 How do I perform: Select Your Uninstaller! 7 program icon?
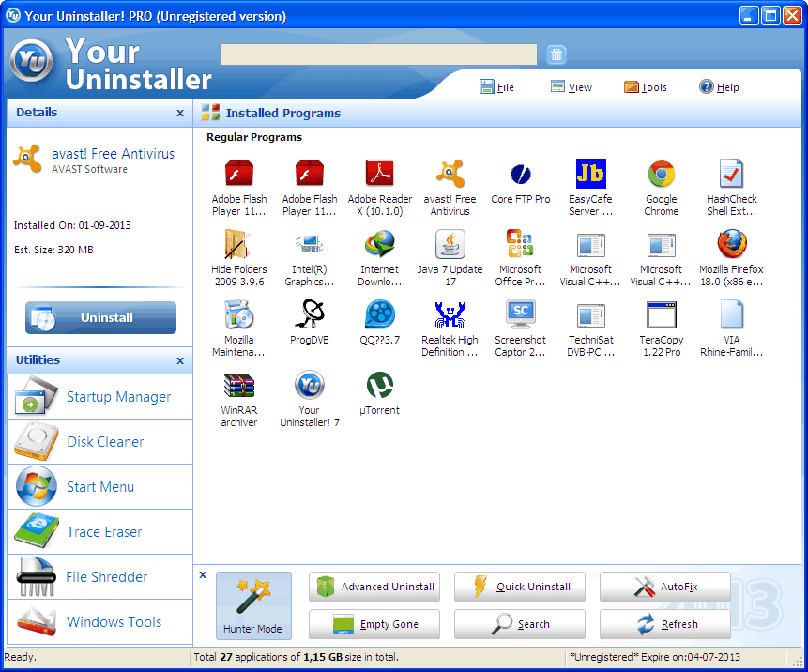click(309, 385)
